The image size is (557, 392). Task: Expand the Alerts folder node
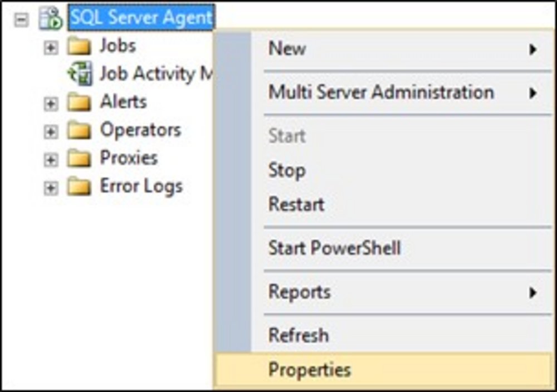coord(51,104)
